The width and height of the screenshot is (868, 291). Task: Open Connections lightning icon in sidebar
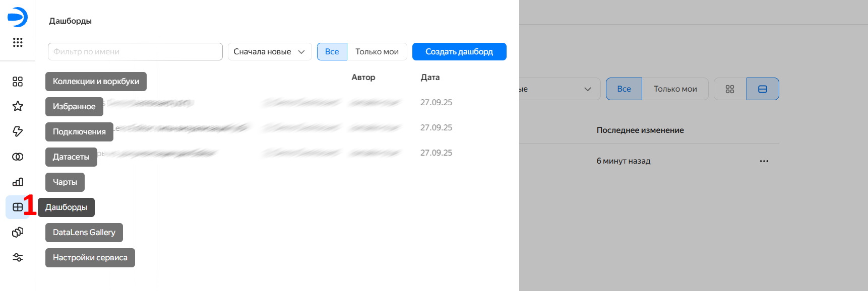point(18,131)
